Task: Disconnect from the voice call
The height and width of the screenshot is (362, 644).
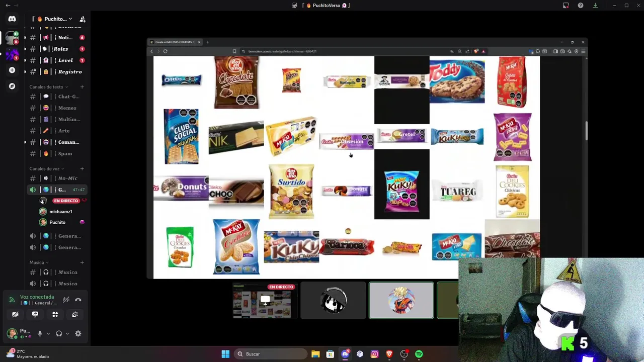Action: coord(78,300)
